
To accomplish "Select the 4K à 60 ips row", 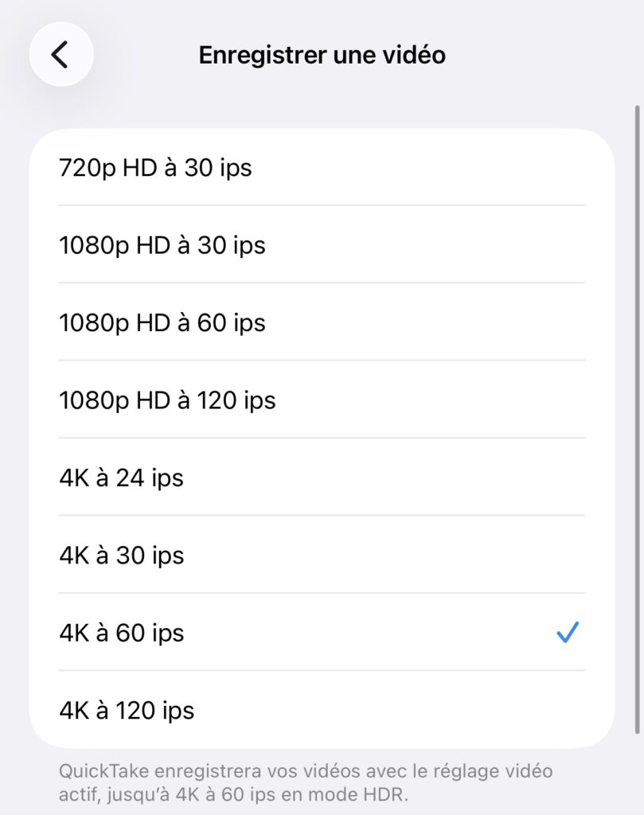I will 122,633.
